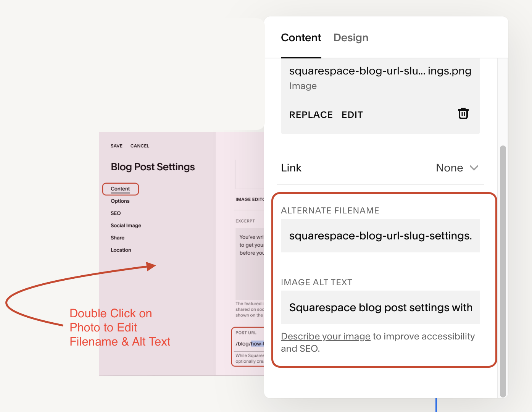Open the Describe your image link
The image size is (532, 412).
point(326,336)
